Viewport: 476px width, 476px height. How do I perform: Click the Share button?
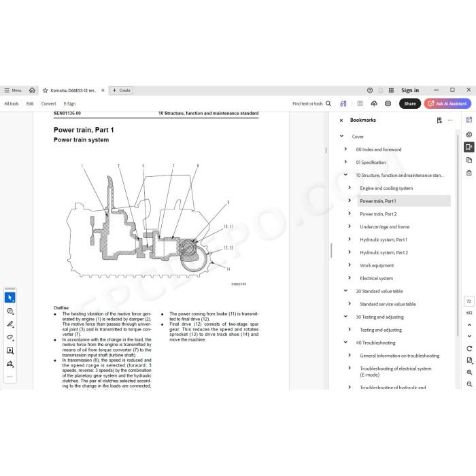coord(410,103)
